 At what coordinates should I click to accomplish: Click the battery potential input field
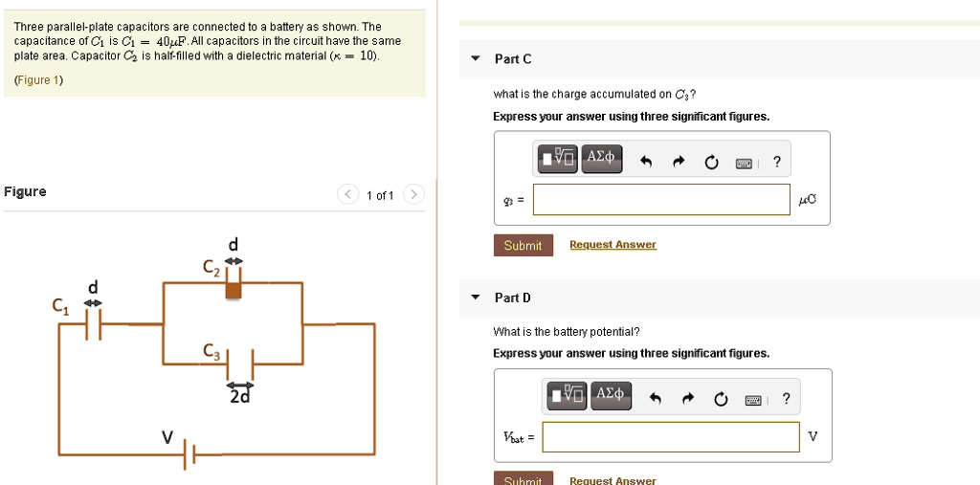[x=670, y=437]
